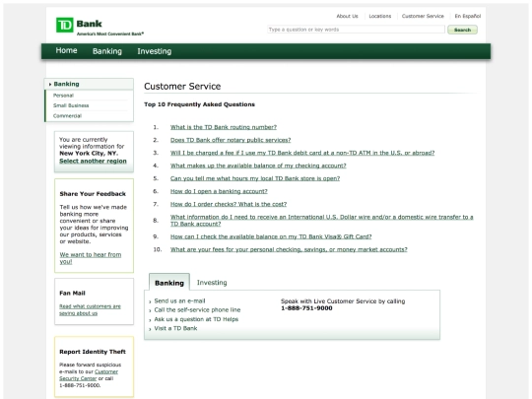This screenshot has width=532, height=399.
Task: Open How do I order checks question
Action: point(229,204)
